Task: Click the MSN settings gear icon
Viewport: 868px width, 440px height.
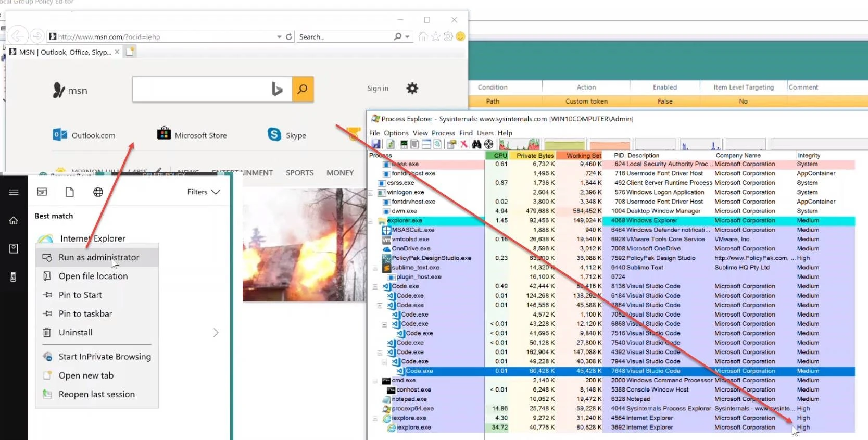Action: (412, 89)
